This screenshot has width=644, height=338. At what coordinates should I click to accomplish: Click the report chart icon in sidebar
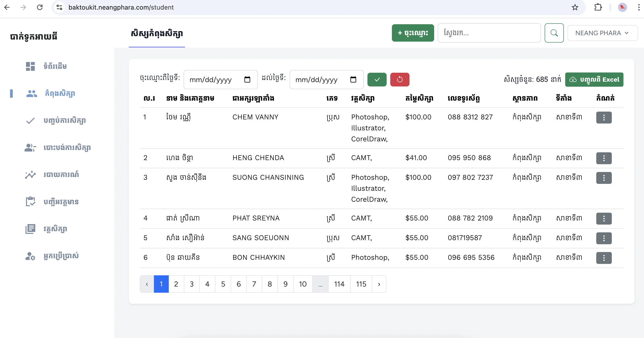30,174
